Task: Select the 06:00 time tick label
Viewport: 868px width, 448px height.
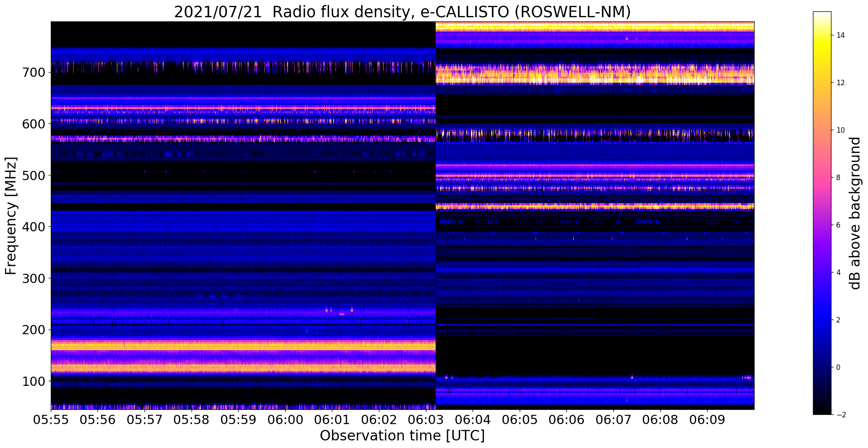Action: (x=285, y=420)
